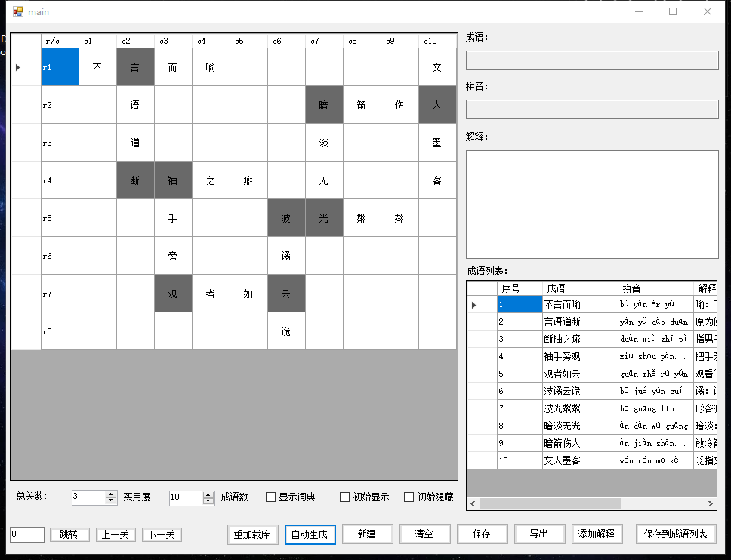Click the 新建 button
Viewport: 731px width, 560px height.
pyautogui.click(x=367, y=534)
